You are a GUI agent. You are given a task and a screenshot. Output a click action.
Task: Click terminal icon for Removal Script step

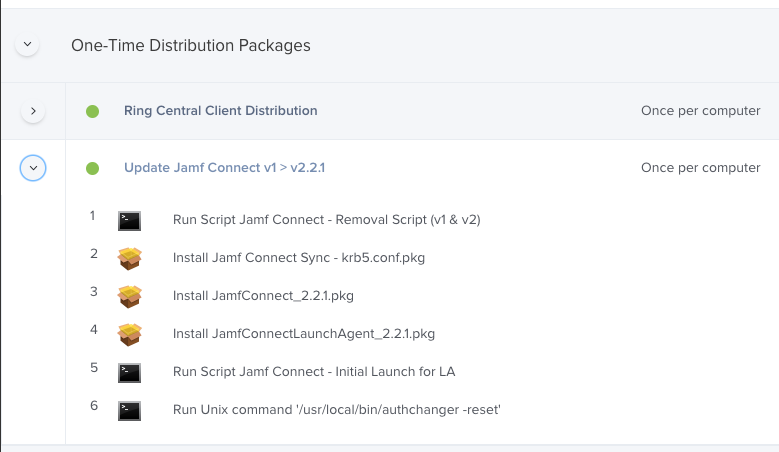tap(129, 221)
